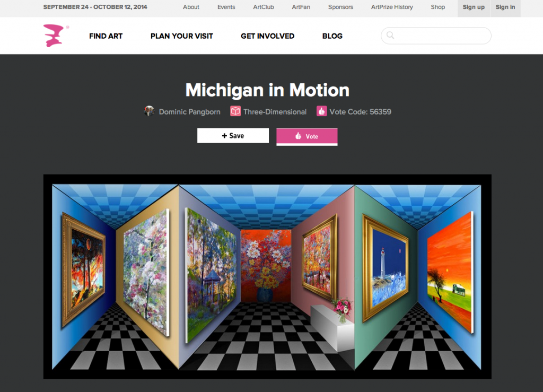Click the pink thumbs-up Vote Code icon
This screenshot has width=543, height=392.
(x=322, y=111)
